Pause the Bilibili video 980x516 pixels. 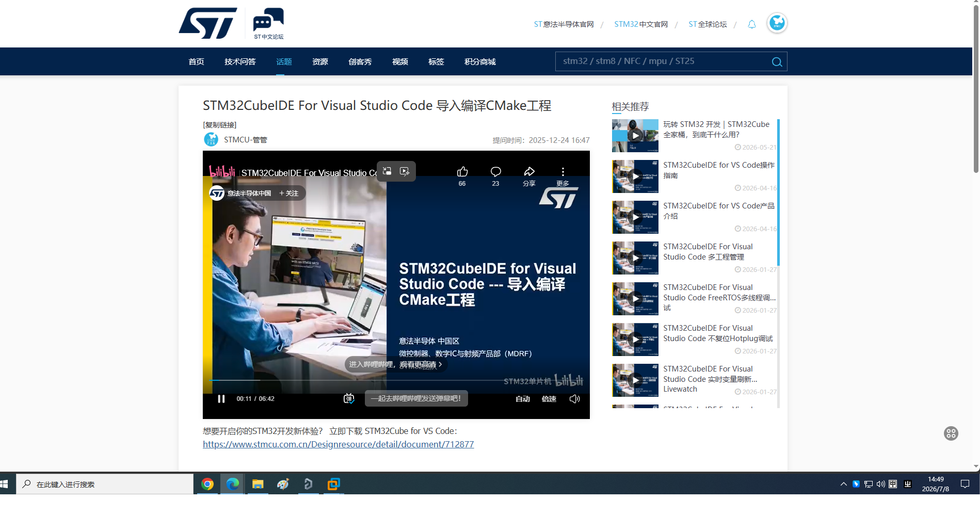coord(221,399)
